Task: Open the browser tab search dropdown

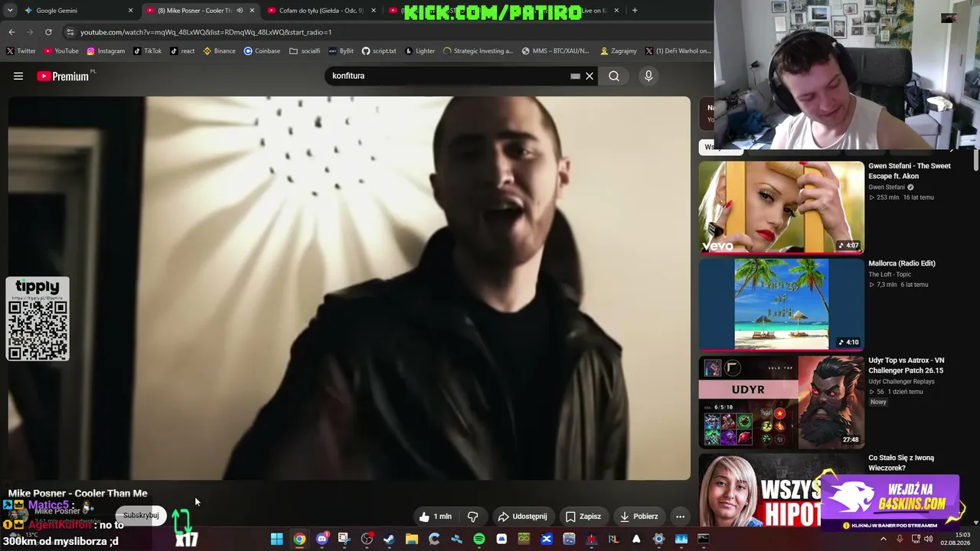Action: [x=11, y=11]
